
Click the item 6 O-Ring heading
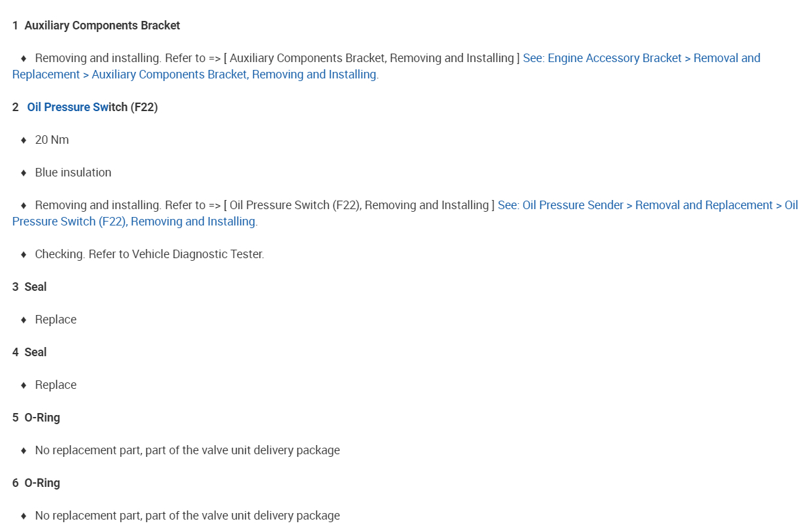point(42,483)
